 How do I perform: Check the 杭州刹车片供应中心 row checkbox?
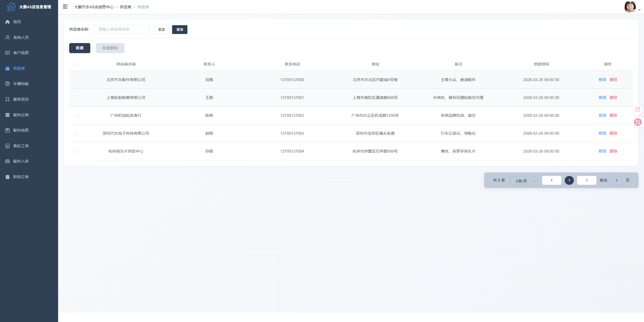tap(77, 151)
